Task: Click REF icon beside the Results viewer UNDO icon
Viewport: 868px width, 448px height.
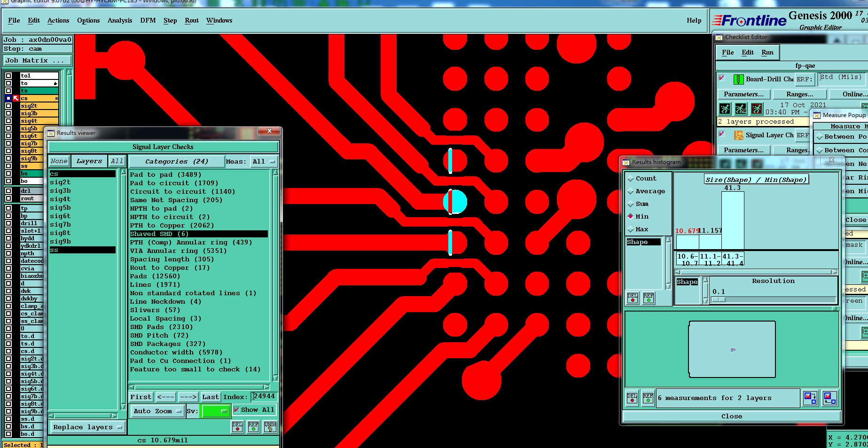Action: point(253,427)
